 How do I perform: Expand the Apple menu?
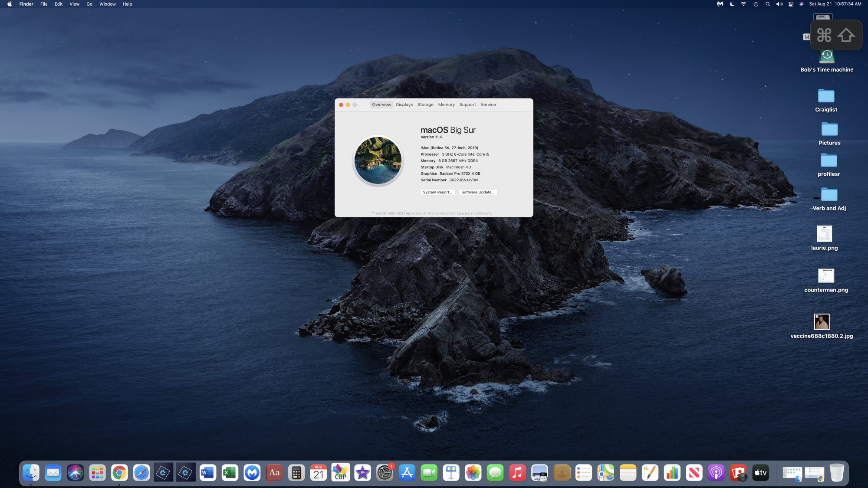[9, 4]
